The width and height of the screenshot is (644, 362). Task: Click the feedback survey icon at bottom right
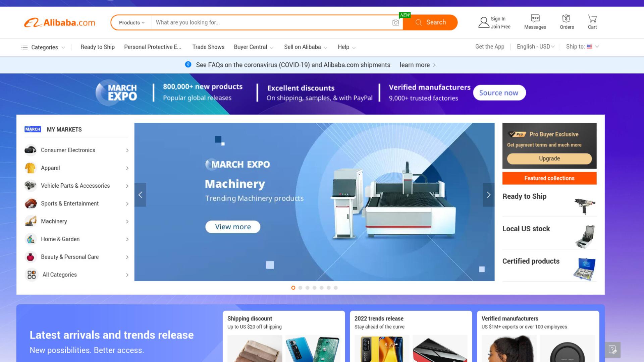[x=612, y=350]
